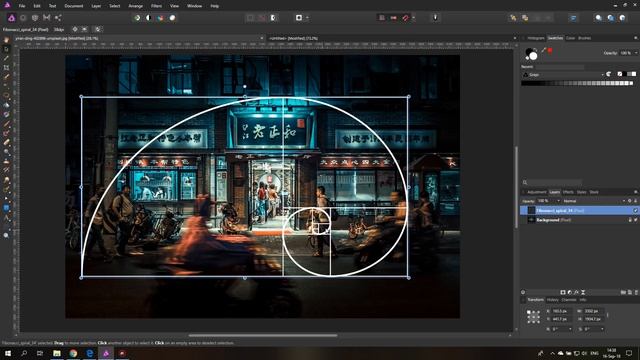Switch to the Photo Persona
Image resolution: width=640 pixels, height=360 pixels.
11,18
